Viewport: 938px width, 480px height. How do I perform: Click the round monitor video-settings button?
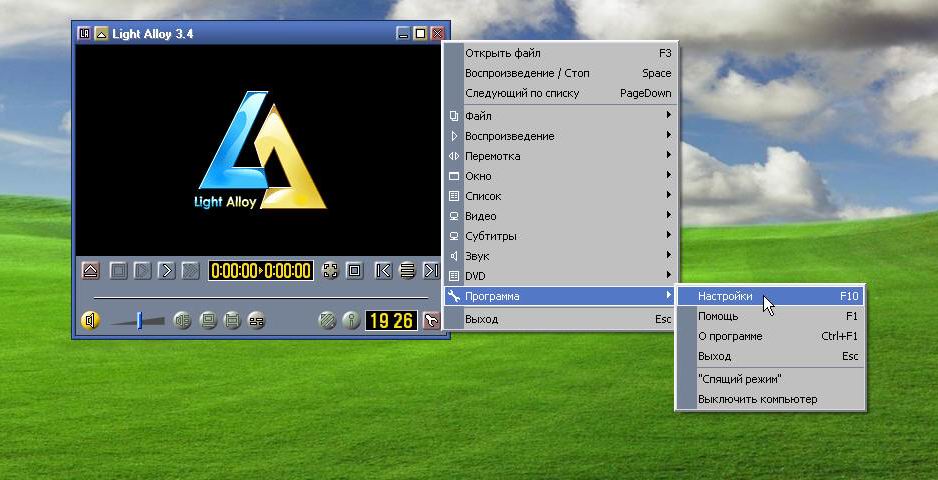pyautogui.click(x=208, y=321)
